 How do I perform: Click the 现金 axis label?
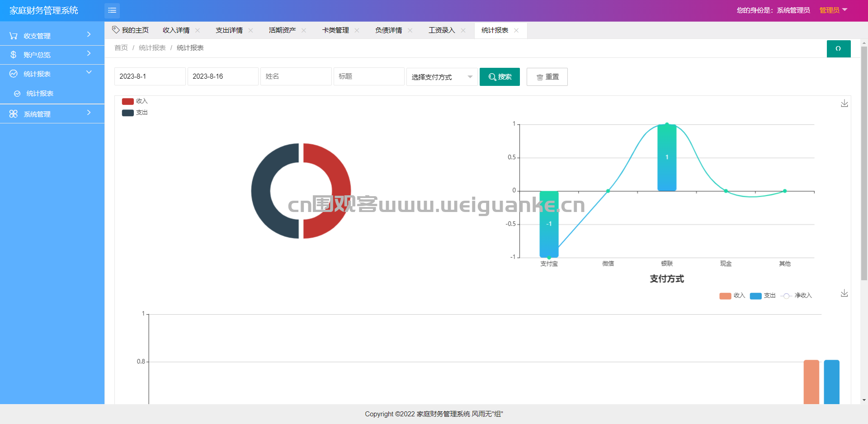(726, 264)
